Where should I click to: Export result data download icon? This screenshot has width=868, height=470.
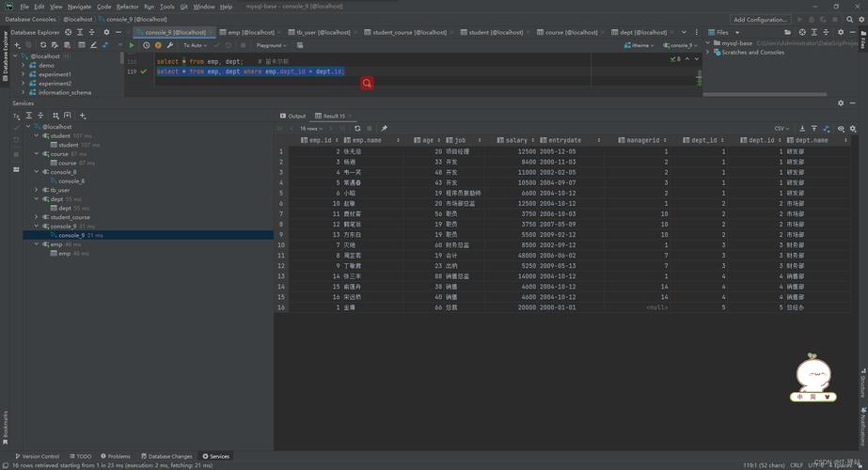801,129
